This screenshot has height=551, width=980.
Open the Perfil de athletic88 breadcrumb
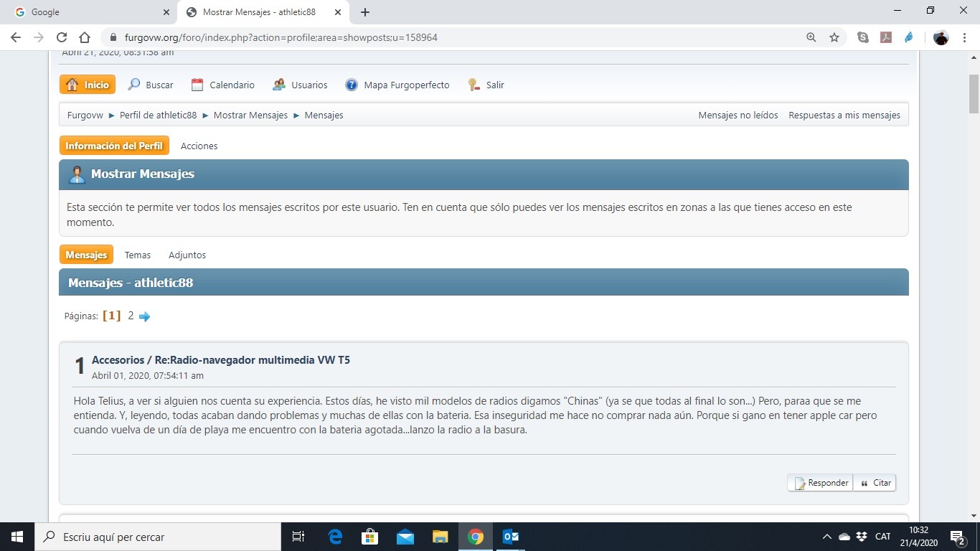point(158,115)
